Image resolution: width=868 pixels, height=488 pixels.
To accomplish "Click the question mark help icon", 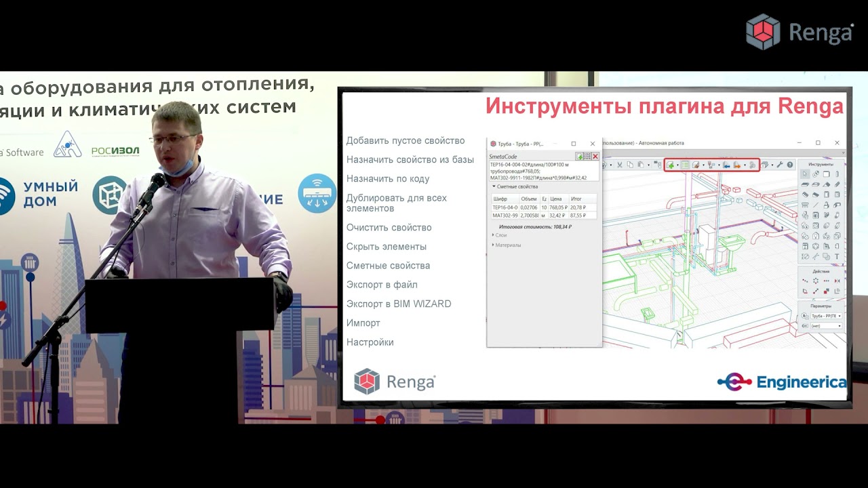I will [790, 165].
